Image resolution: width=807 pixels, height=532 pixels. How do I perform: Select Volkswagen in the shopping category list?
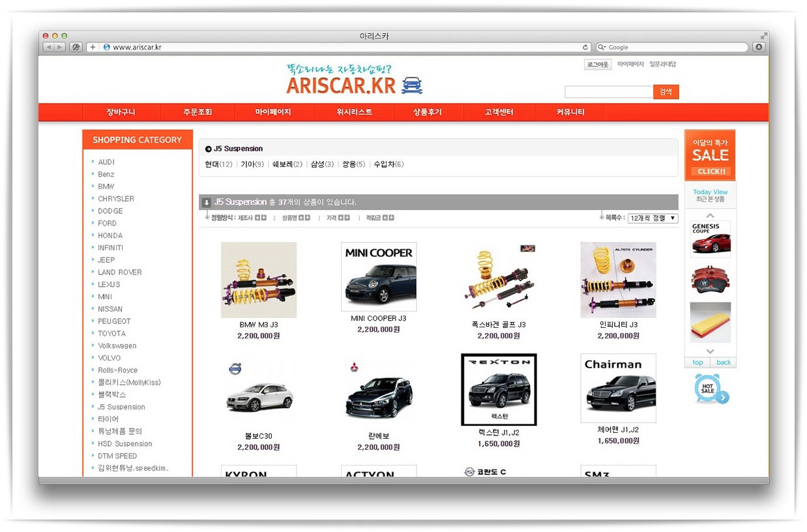click(117, 346)
